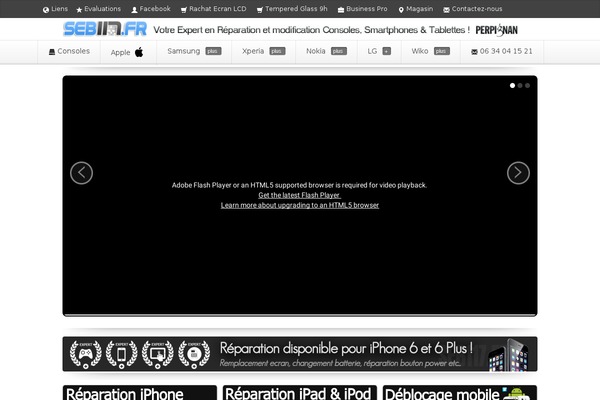Click the console icon beside Consoles
This screenshot has width=600, height=400.
[x=52, y=52]
